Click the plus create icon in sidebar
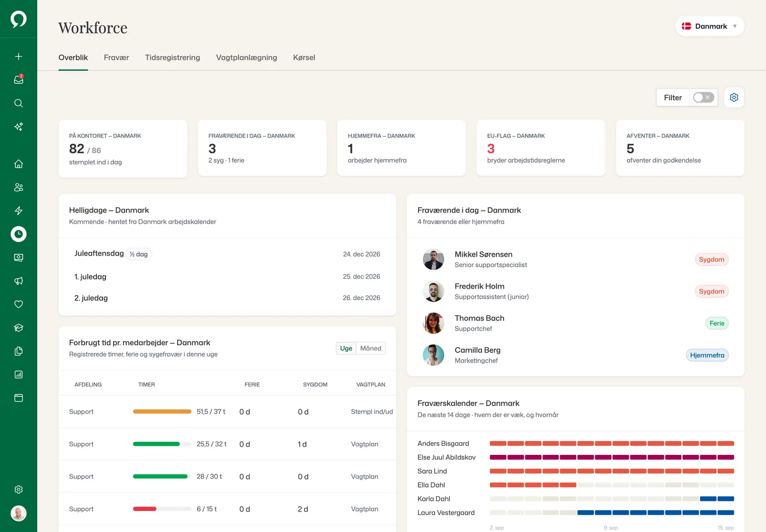Viewport: 766px width, 532px height. point(19,57)
